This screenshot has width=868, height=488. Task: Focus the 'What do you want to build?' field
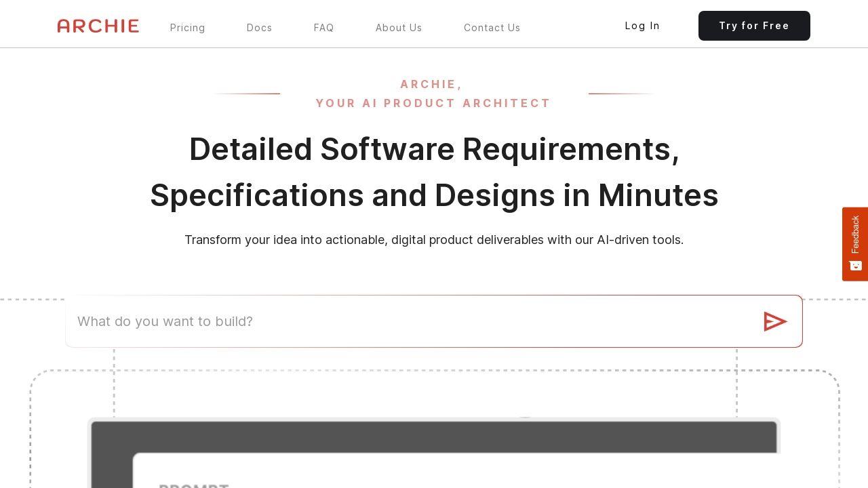click(407, 321)
